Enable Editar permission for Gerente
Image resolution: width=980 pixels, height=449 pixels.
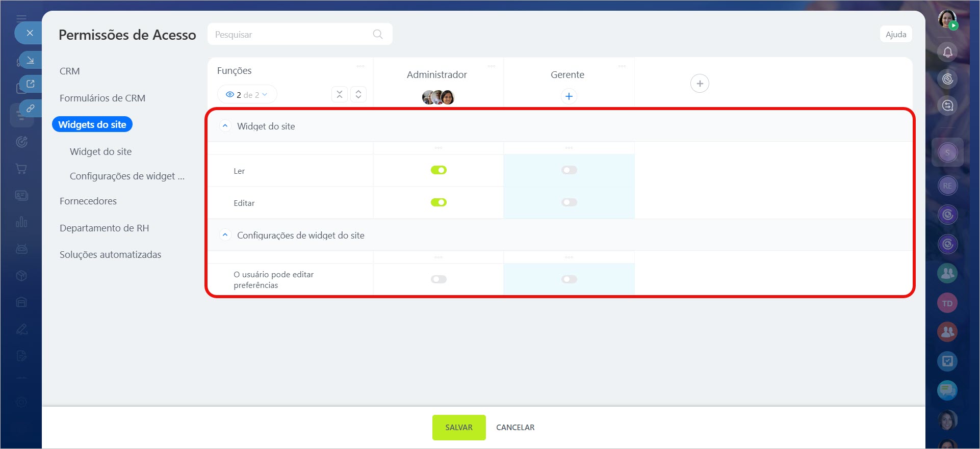[x=569, y=202]
